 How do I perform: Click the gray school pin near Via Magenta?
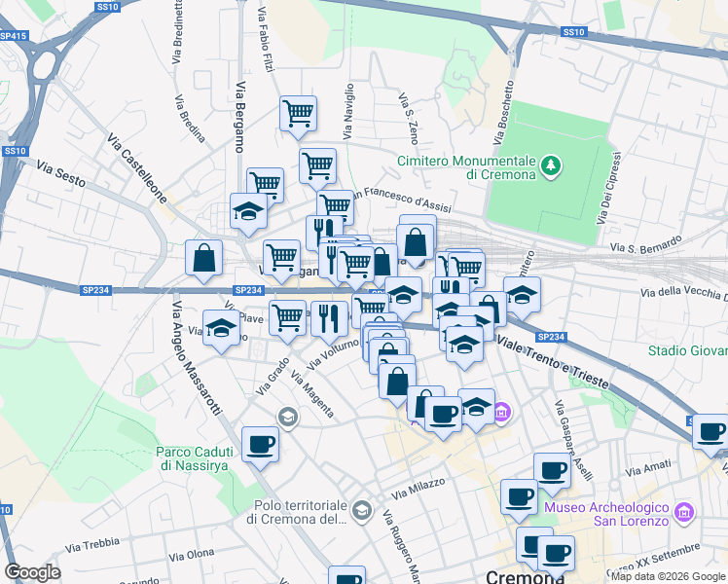288,418
